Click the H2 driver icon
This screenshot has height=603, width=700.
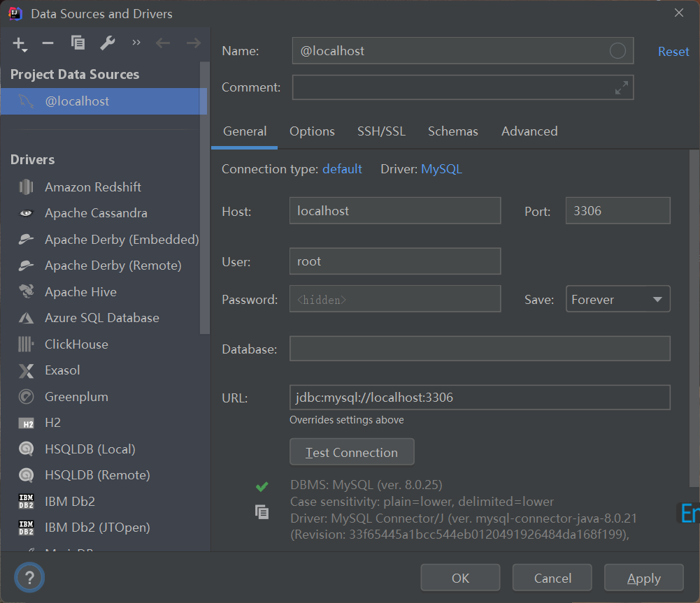26,423
